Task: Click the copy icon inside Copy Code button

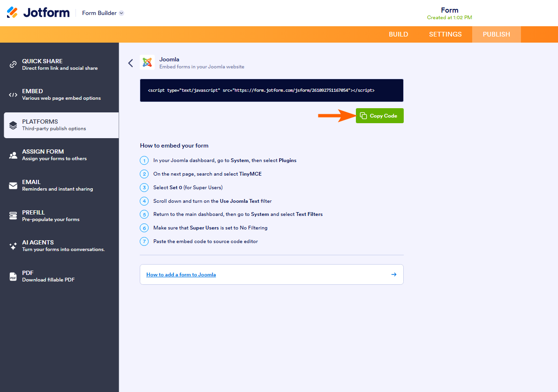Action: pos(363,116)
